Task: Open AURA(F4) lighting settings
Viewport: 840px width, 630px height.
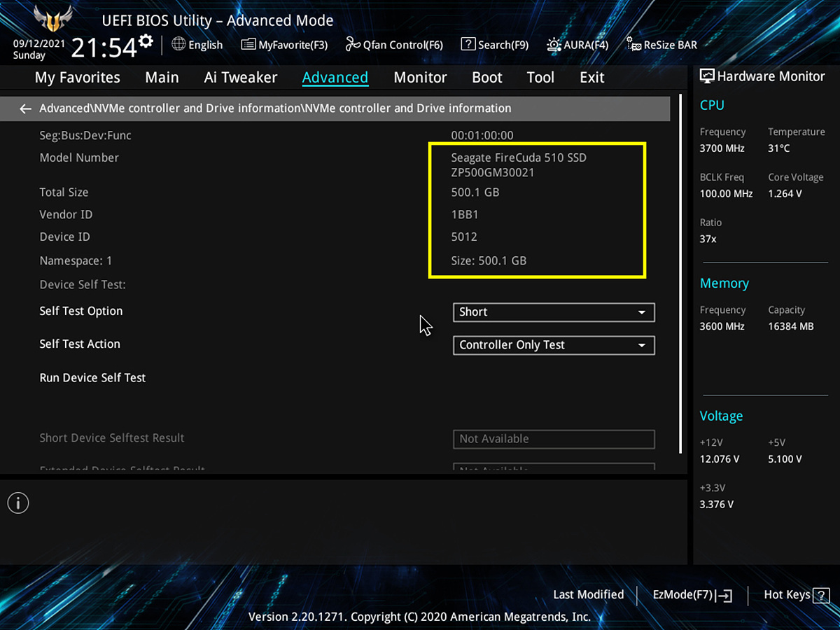Action: click(577, 45)
